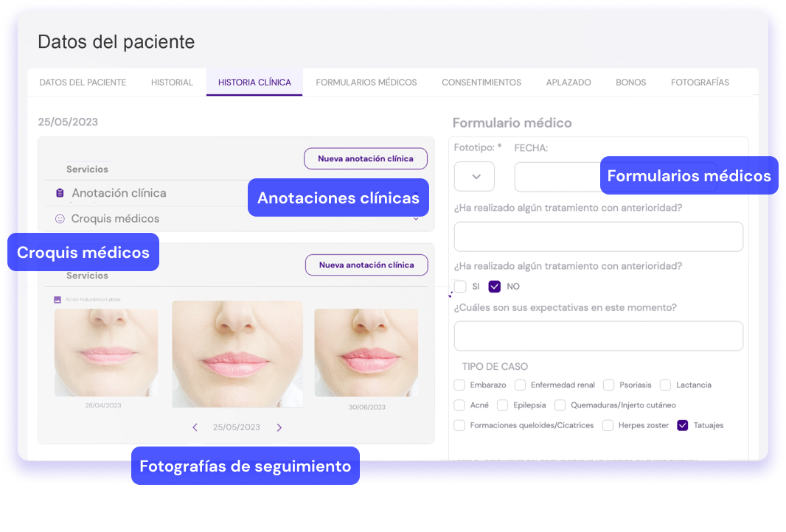Advance to next date with right arrow
This screenshot has width=786, height=532.
[279, 427]
